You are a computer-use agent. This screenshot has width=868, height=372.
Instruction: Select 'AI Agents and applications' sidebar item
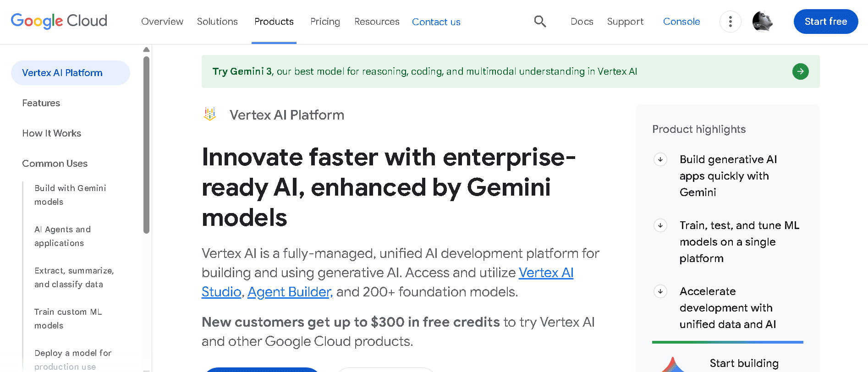pos(63,236)
